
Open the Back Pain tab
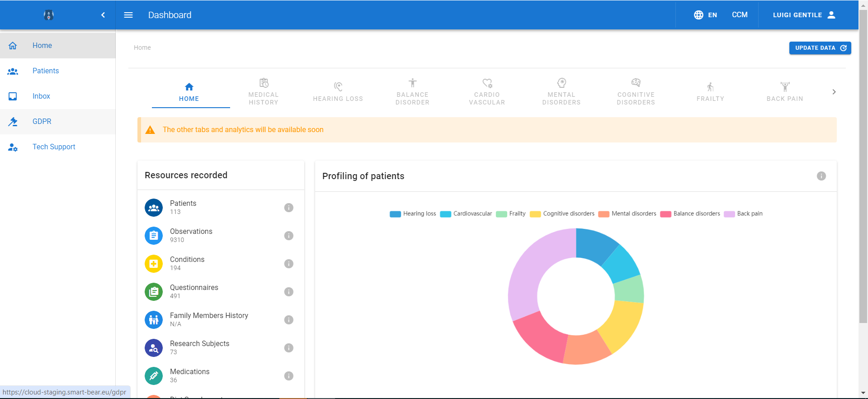785,92
